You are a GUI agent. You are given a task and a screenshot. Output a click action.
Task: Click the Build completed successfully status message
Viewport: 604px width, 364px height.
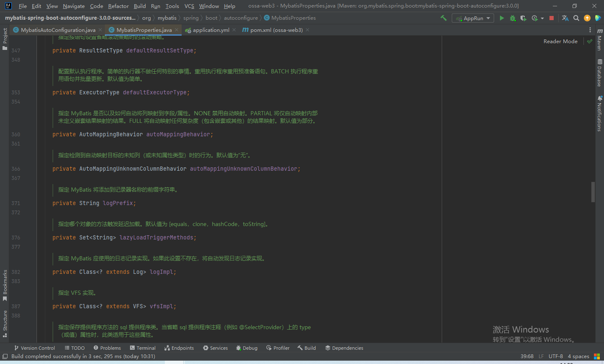(83, 356)
